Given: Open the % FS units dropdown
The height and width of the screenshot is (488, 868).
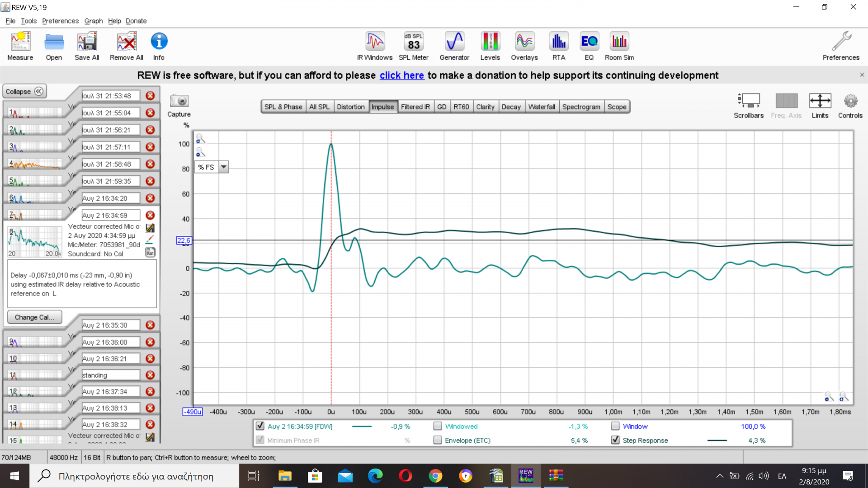Looking at the screenshot, I should 223,167.
